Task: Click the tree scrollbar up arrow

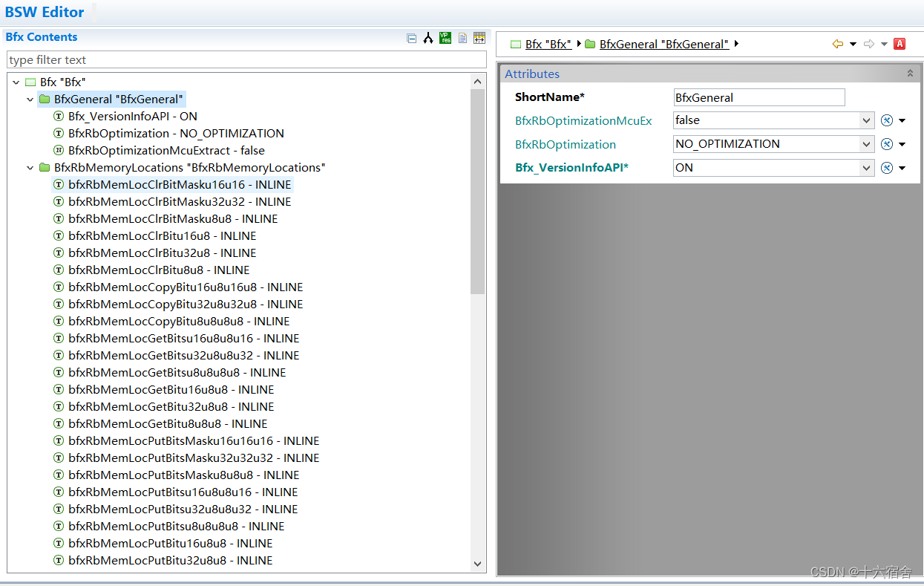Action: point(478,82)
